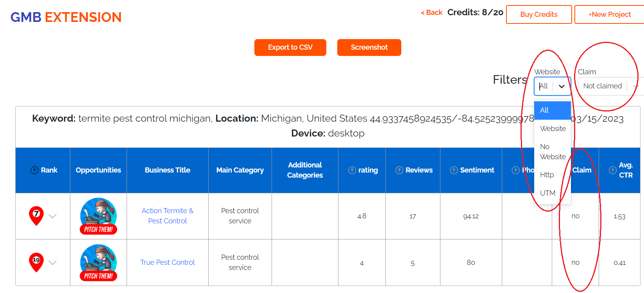Click the Screenshot button
The width and height of the screenshot is (644, 293).
click(x=369, y=47)
